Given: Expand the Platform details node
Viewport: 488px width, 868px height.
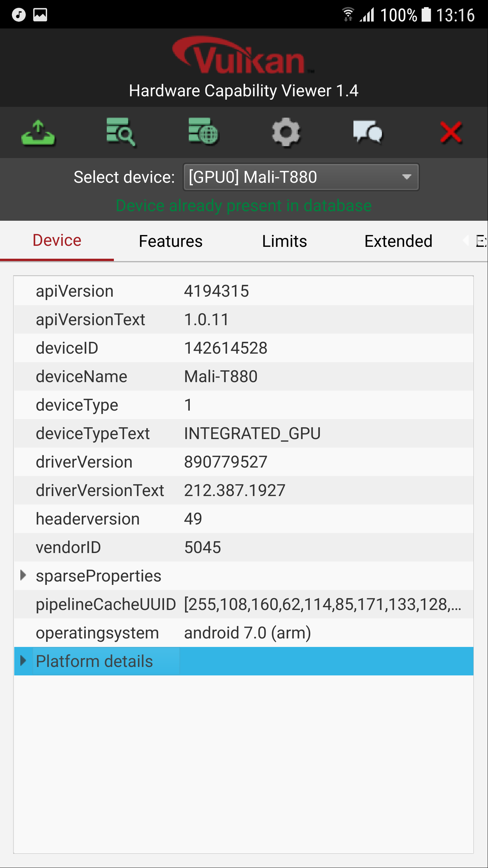Looking at the screenshot, I should click(x=23, y=661).
